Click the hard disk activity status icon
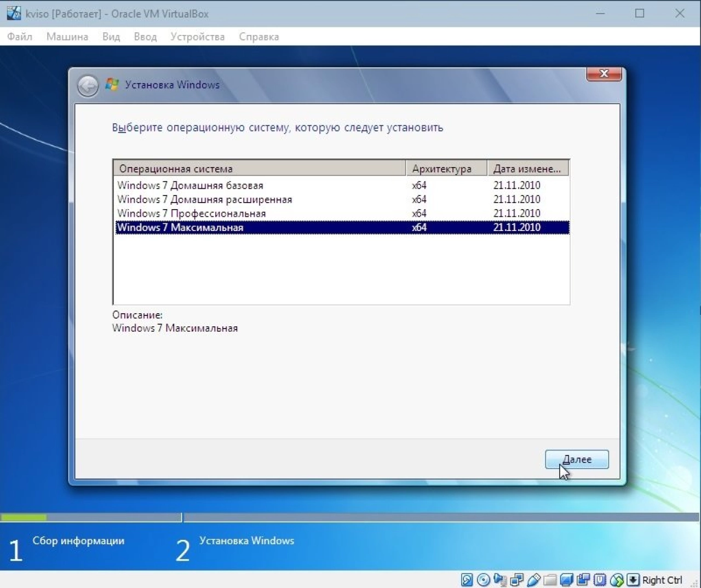Image resolution: width=701 pixels, height=588 pixels. (467, 580)
